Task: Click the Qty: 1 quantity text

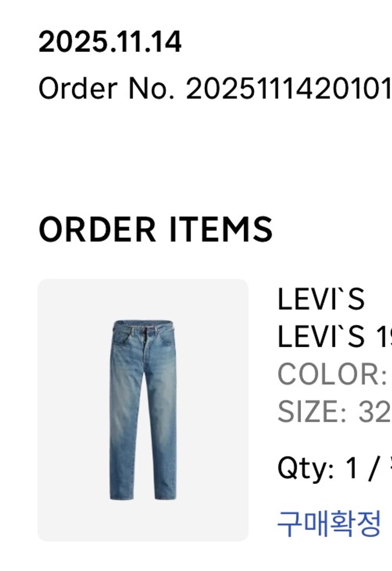Action: [318, 468]
